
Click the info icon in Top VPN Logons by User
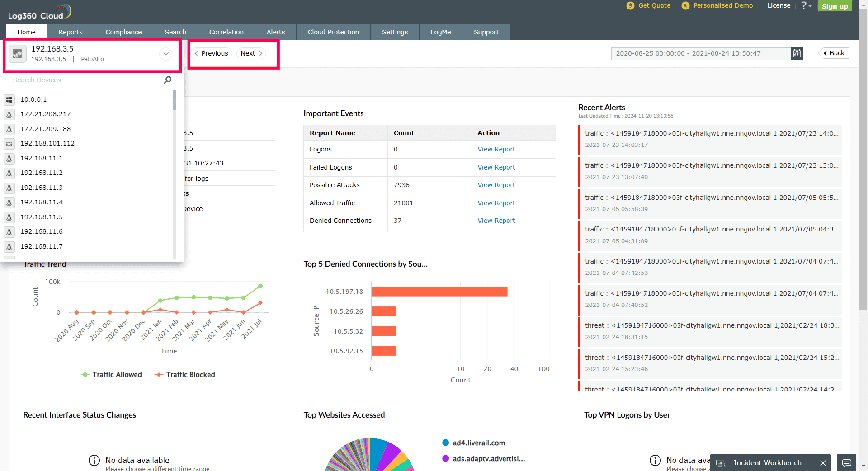coord(655,460)
